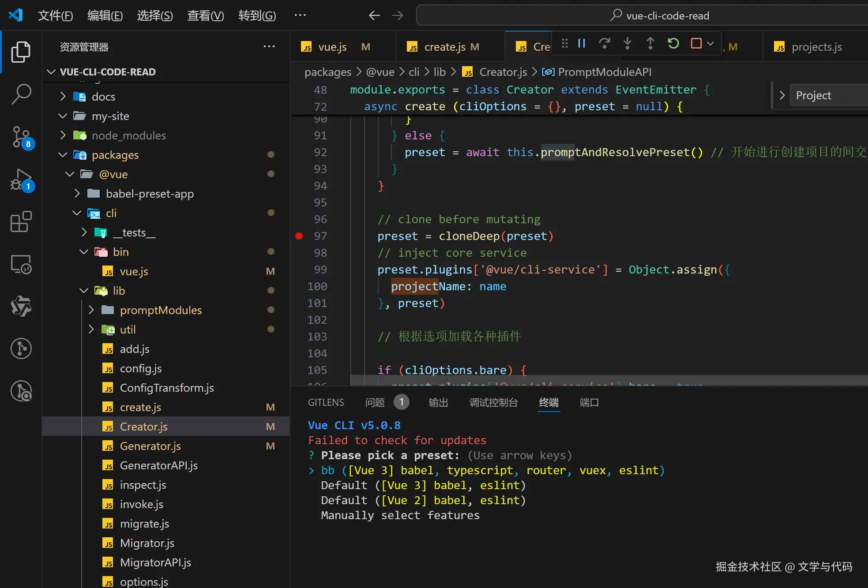
Task: Open the Extensions view icon
Action: click(x=21, y=221)
